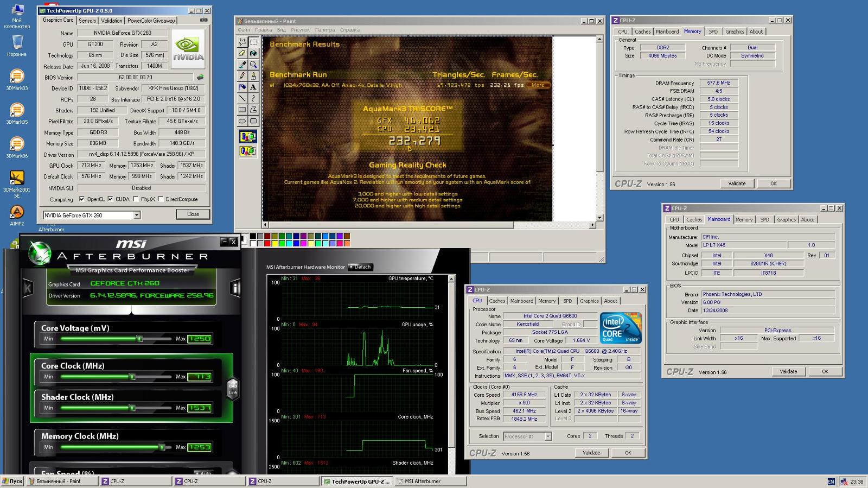868x488 pixels.
Task: Select the Pencil tool in Paint
Action: pos(242,76)
